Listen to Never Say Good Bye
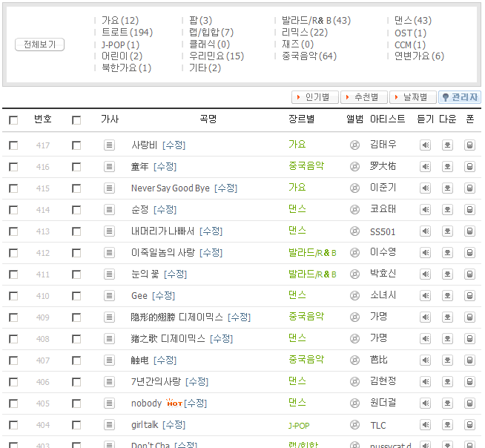The height and width of the screenshot is (448, 485). [x=425, y=188]
